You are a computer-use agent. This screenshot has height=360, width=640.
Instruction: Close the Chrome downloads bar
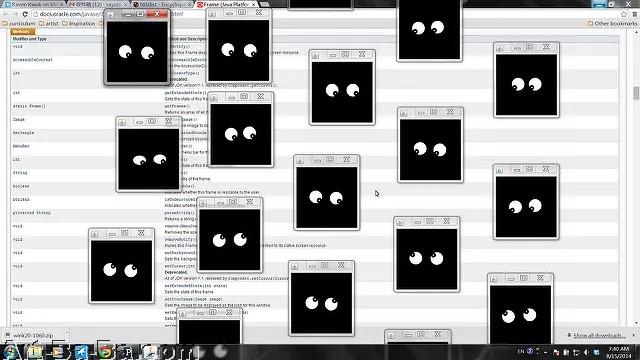click(x=633, y=335)
